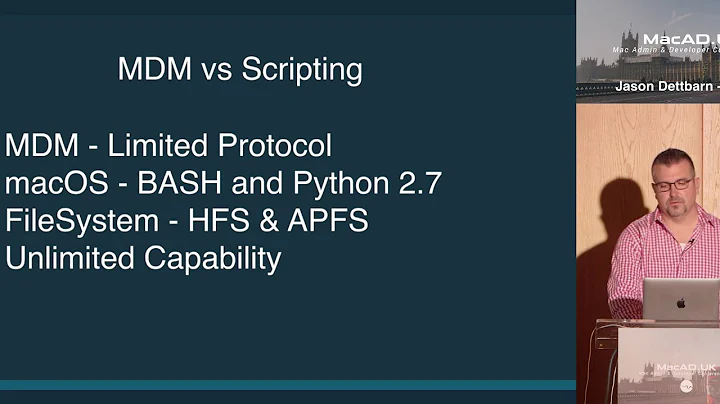Select the slide title MDM vs Scripting

pyautogui.click(x=240, y=69)
